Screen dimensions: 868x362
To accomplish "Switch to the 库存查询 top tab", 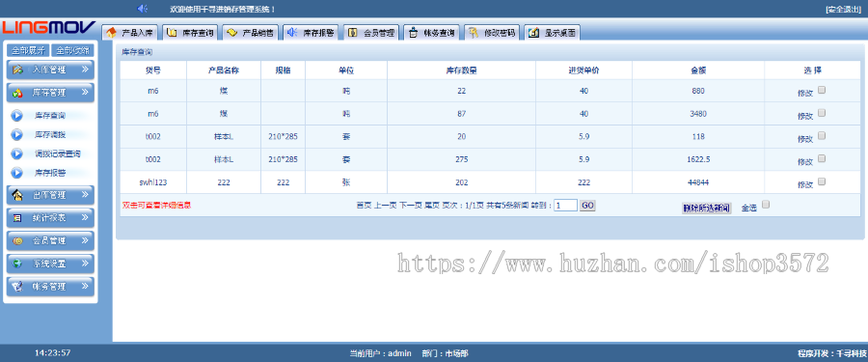I will (x=190, y=33).
